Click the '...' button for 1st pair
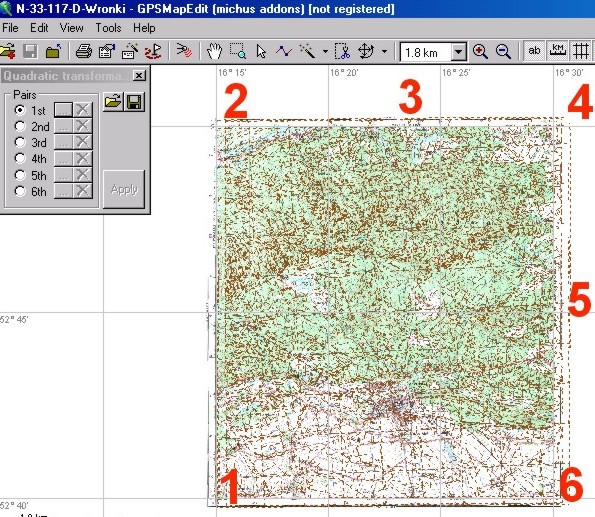This screenshot has width=595, height=517. [63, 110]
